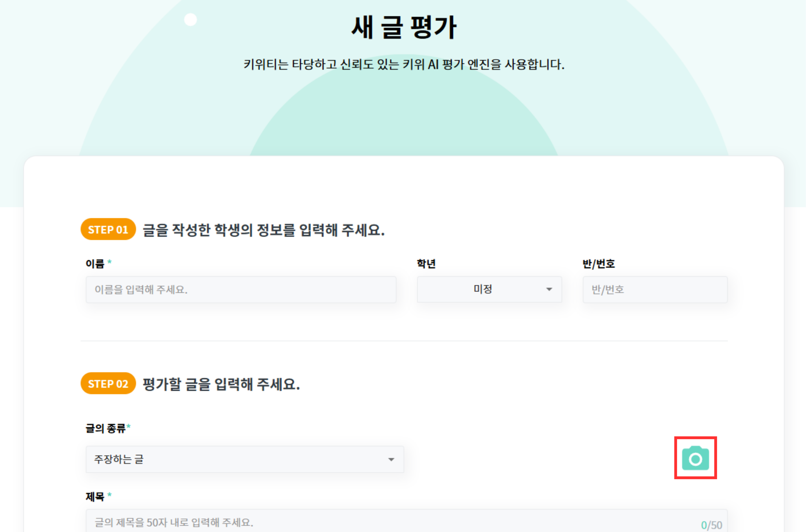
Task: Click the heading 평가할 글을 입력해 주세요
Action: (221, 384)
